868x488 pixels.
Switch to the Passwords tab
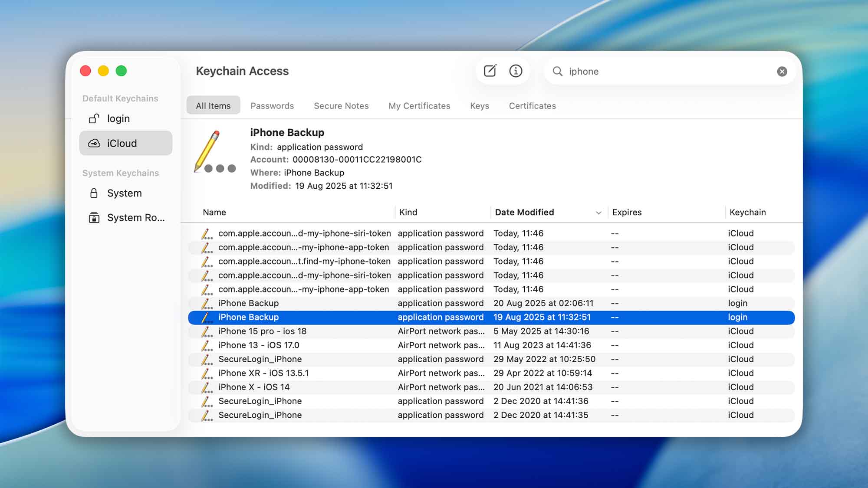(272, 105)
